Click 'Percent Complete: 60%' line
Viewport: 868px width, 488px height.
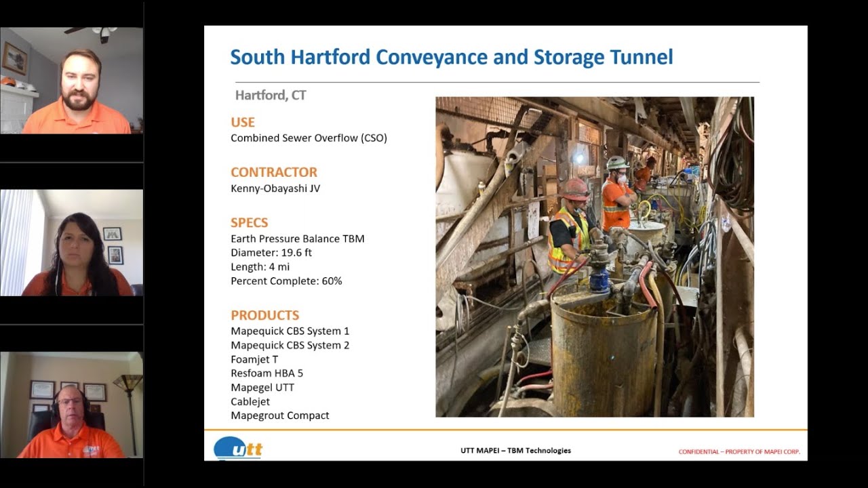coord(286,281)
